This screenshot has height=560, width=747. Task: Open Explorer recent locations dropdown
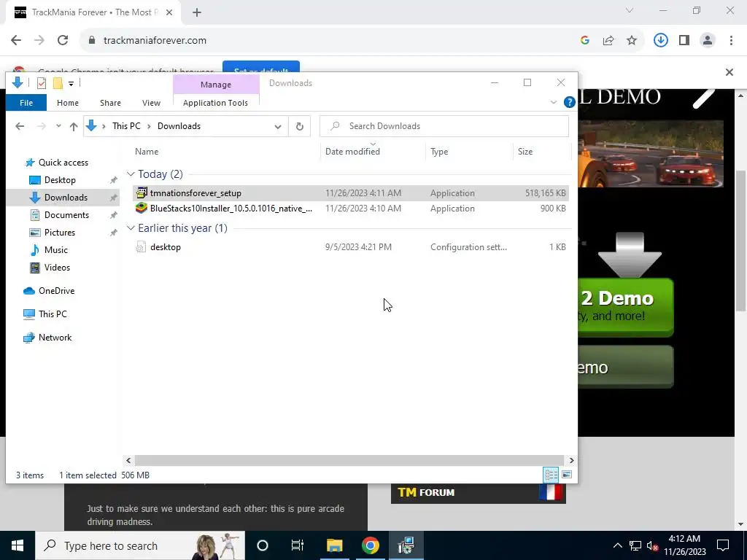[58, 126]
